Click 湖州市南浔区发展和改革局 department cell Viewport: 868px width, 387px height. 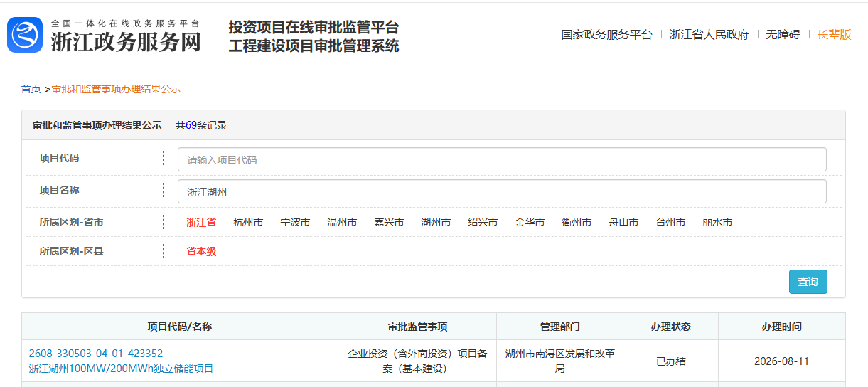point(560,361)
